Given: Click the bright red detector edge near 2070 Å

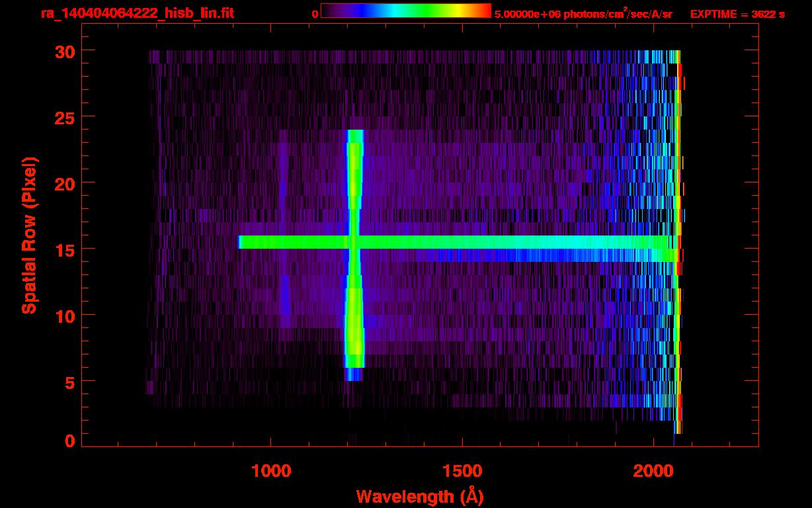Looking at the screenshot, I should 680,242.
